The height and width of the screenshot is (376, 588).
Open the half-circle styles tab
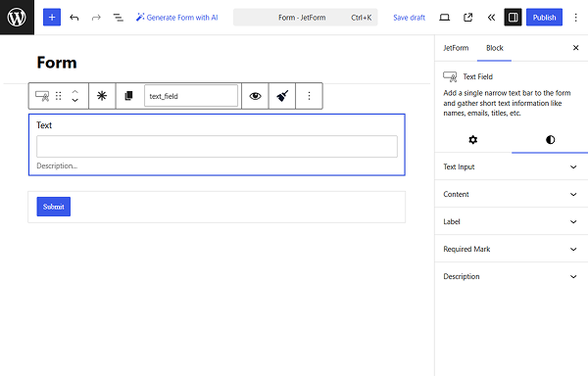tap(550, 140)
